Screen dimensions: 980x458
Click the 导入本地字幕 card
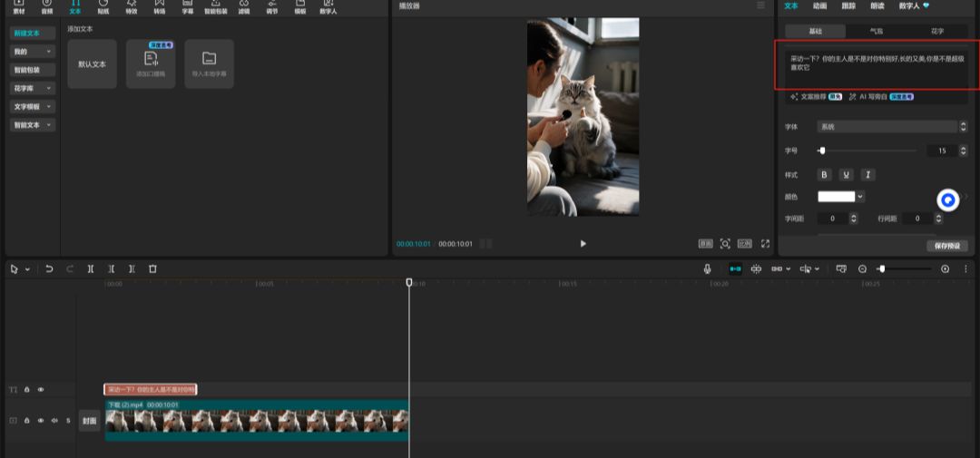point(210,63)
